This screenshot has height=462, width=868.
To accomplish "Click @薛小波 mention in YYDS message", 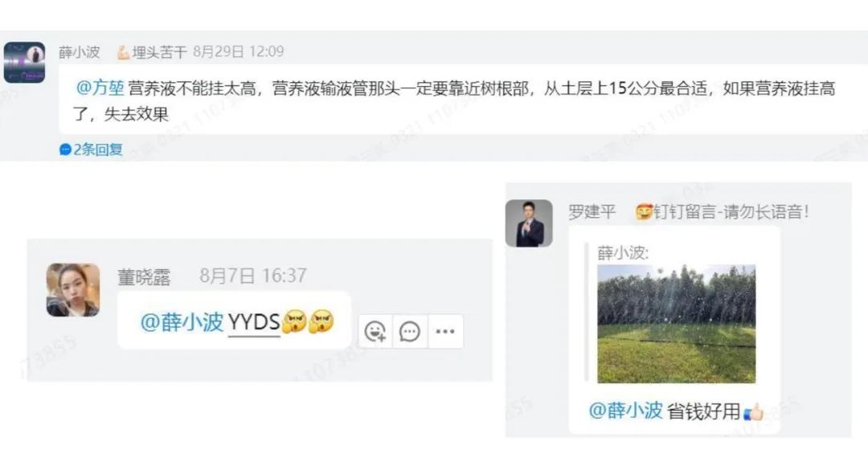I will (182, 322).
